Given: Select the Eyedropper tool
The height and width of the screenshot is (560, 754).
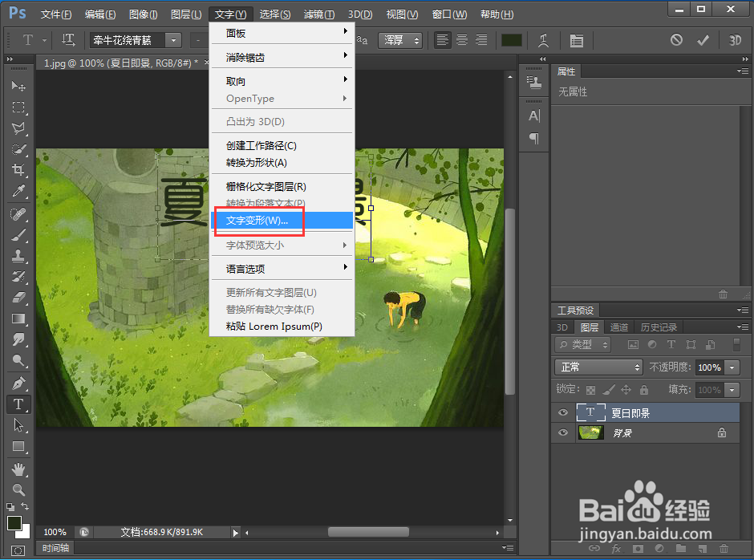Looking at the screenshot, I should pos(18,191).
